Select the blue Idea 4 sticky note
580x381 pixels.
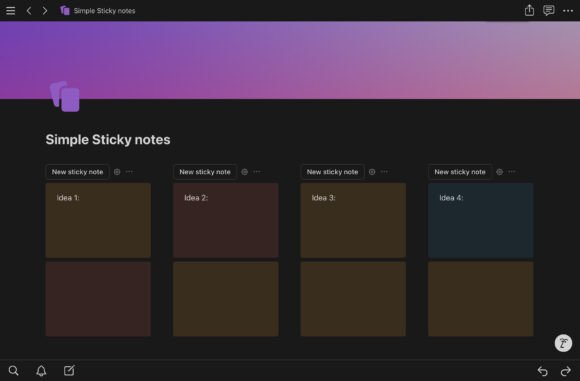(x=480, y=220)
